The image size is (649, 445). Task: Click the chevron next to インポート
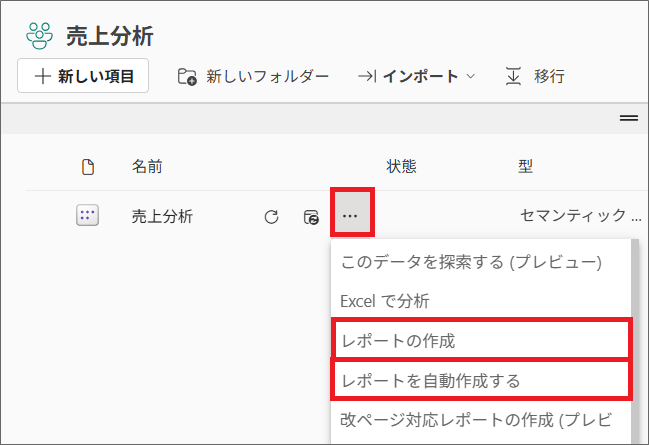(471, 77)
